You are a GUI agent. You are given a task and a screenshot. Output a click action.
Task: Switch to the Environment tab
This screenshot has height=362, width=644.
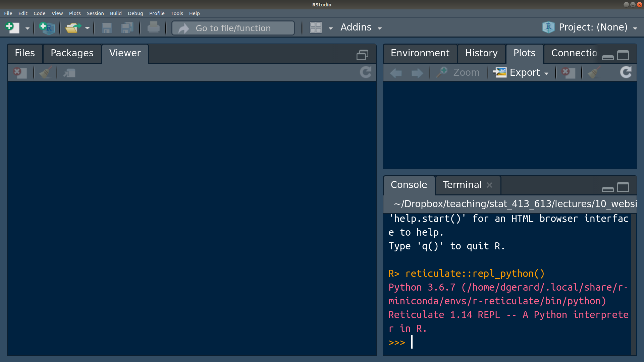pyautogui.click(x=420, y=53)
